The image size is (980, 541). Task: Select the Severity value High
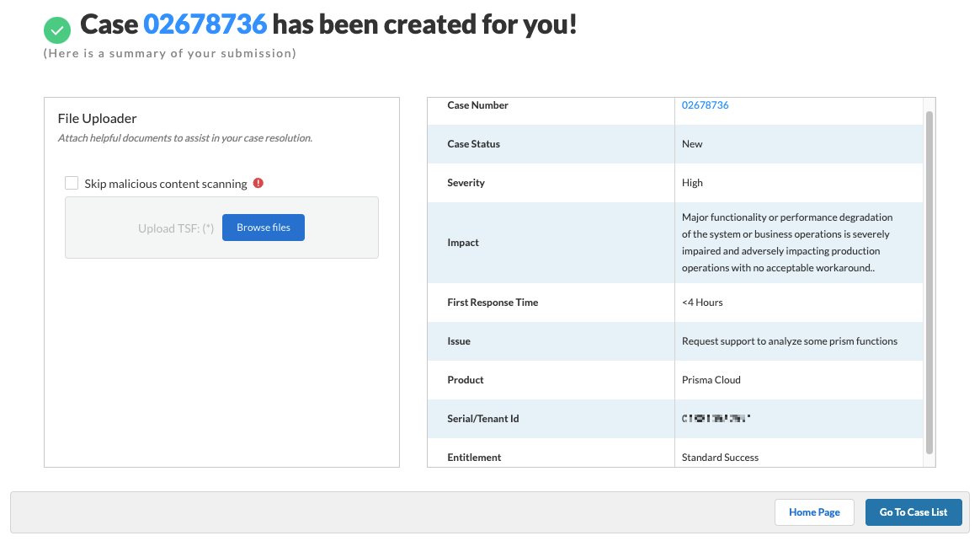pyautogui.click(x=692, y=183)
